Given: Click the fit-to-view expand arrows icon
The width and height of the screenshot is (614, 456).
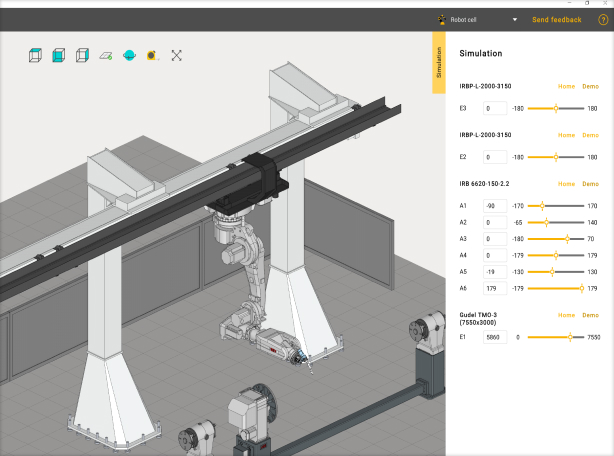Looking at the screenshot, I should [177, 56].
